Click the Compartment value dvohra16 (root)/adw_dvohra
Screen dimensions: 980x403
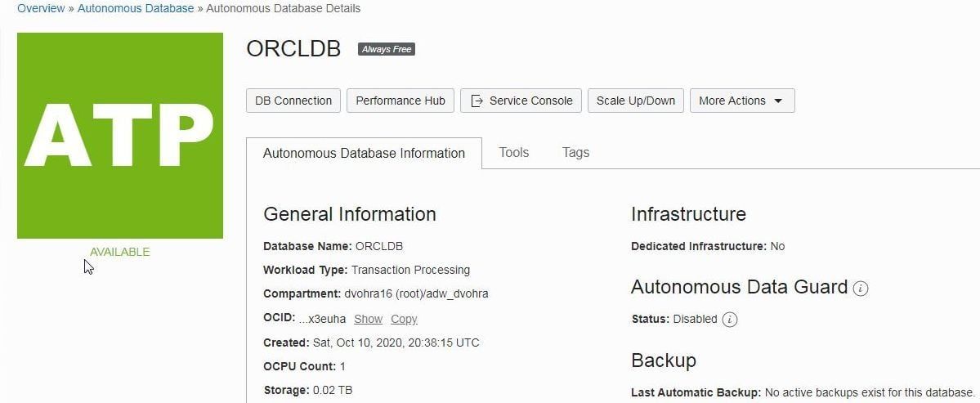click(x=416, y=293)
